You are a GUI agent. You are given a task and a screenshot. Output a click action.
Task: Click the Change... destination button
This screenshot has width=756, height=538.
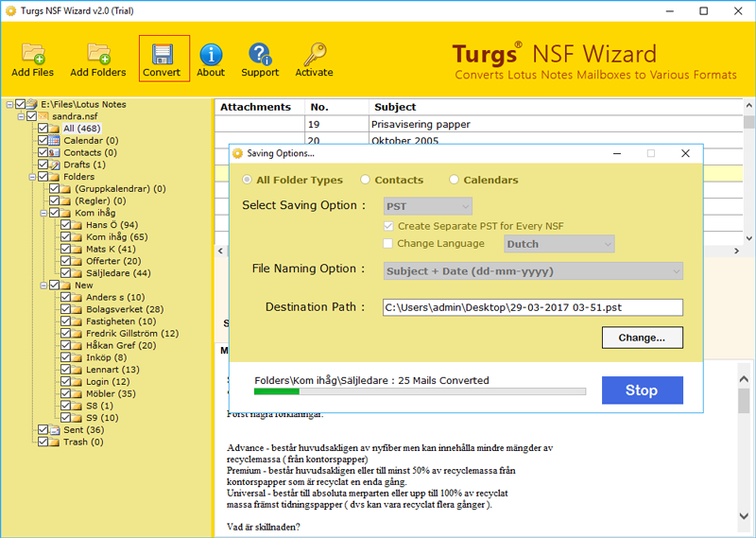coord(643,338)
